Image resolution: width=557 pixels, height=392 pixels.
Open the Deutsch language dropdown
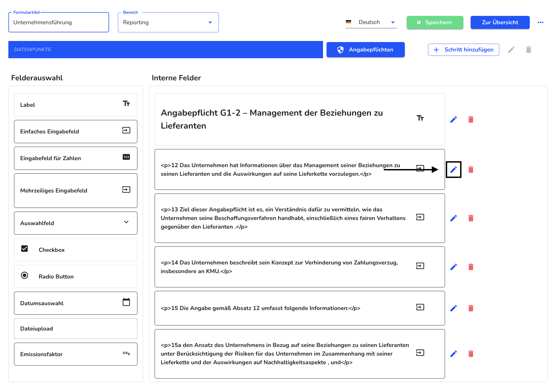click(x=371, y=22)
